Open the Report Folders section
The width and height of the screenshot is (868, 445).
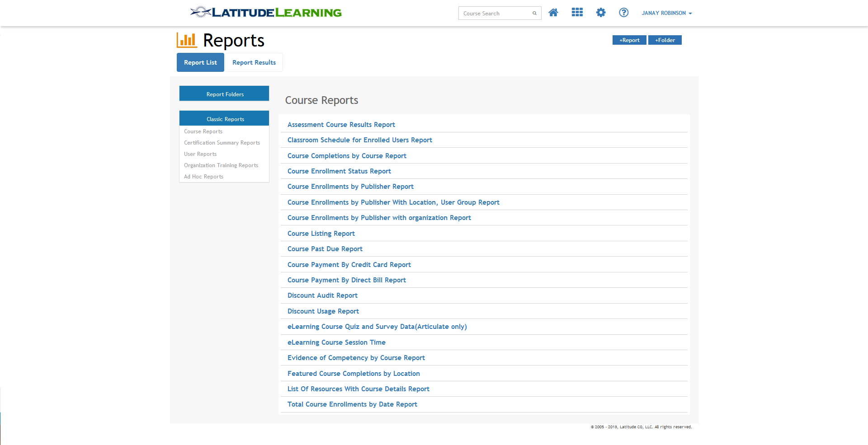(x=224, y=94)
